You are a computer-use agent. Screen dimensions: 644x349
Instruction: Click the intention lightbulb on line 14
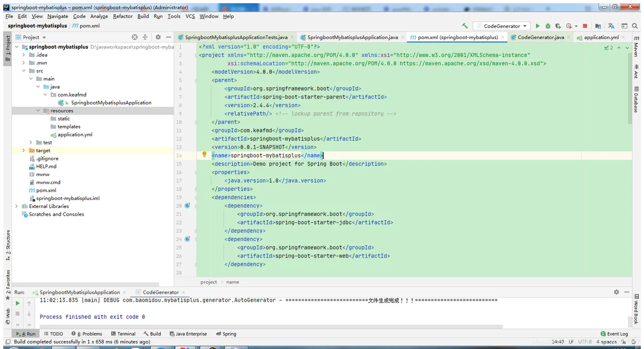tap(205, 155)
